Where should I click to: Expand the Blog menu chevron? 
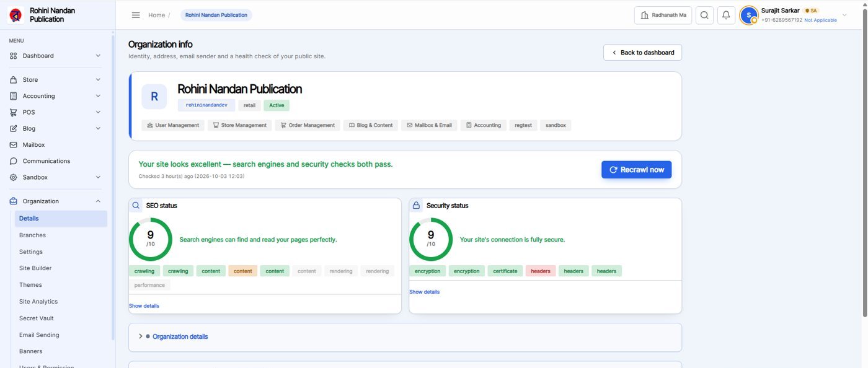98,128
